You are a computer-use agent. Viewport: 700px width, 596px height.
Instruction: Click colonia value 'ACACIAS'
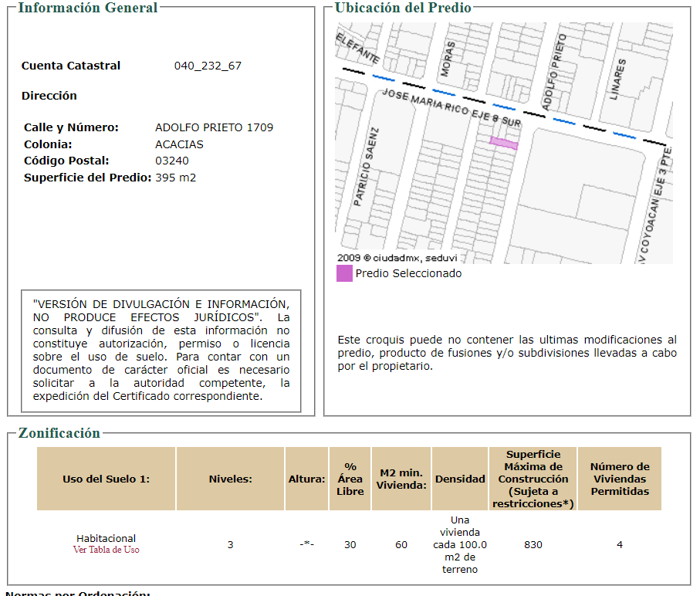click(x=179, y=144)
